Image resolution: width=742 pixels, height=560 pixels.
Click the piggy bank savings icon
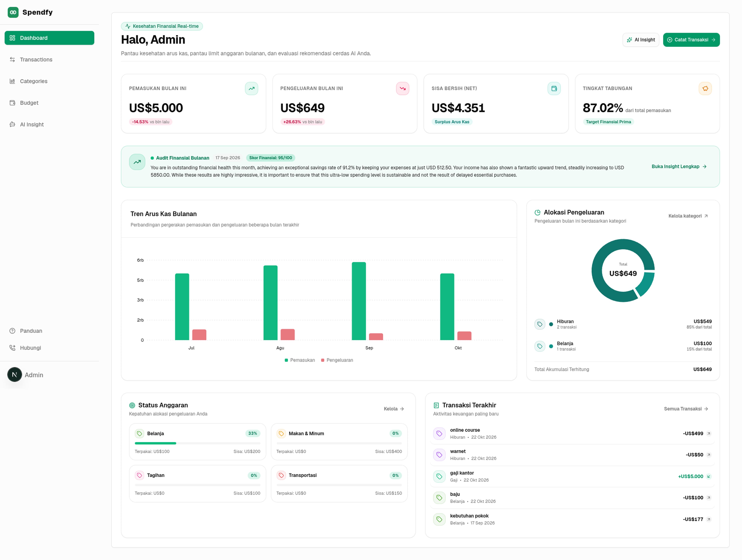coord(705,89)
